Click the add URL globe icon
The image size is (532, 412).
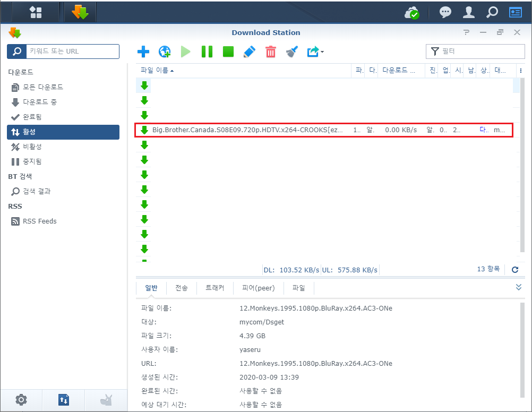click(x=165, y=51)
